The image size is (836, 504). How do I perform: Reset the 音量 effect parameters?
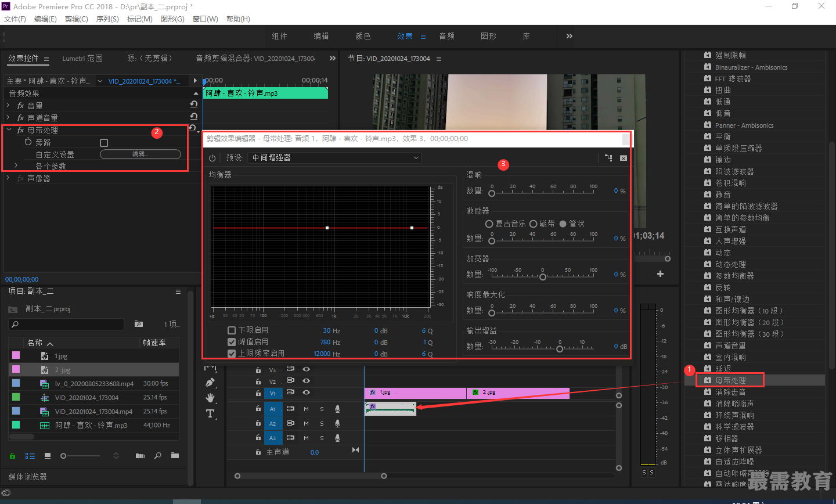[194, 105]
